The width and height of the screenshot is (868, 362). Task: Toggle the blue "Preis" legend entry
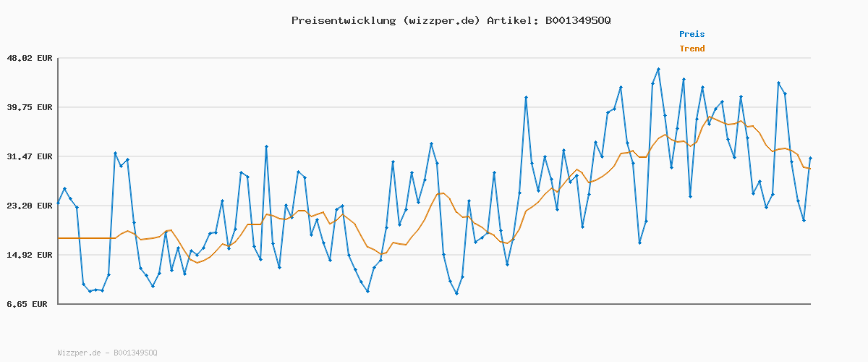(692, 34)
